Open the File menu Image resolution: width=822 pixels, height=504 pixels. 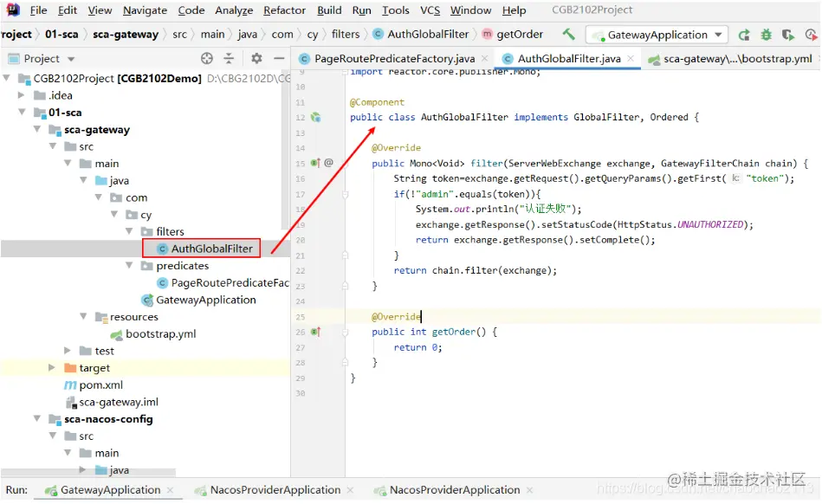tap(38, 10)
